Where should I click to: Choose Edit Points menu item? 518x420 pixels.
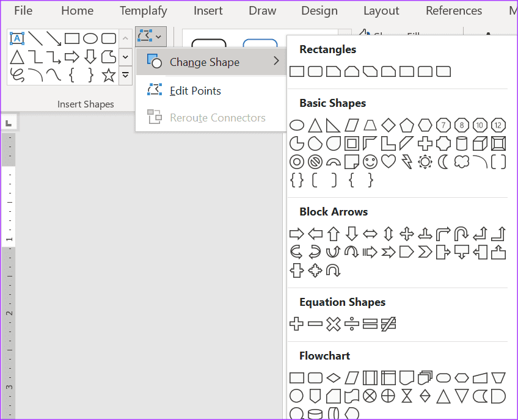pos(211,90)
